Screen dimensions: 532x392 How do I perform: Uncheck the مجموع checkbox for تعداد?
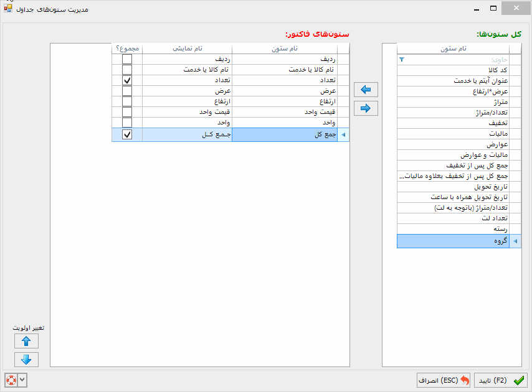point(127,81)
